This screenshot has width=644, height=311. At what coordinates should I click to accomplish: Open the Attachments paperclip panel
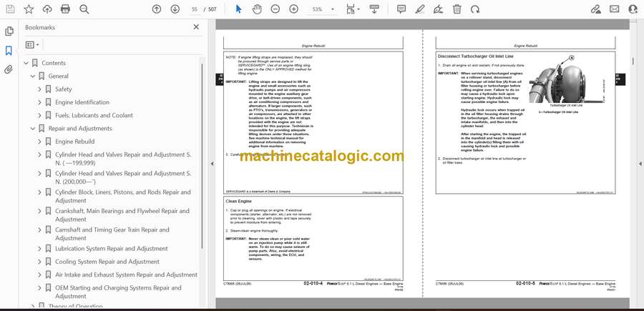[9, 69]
